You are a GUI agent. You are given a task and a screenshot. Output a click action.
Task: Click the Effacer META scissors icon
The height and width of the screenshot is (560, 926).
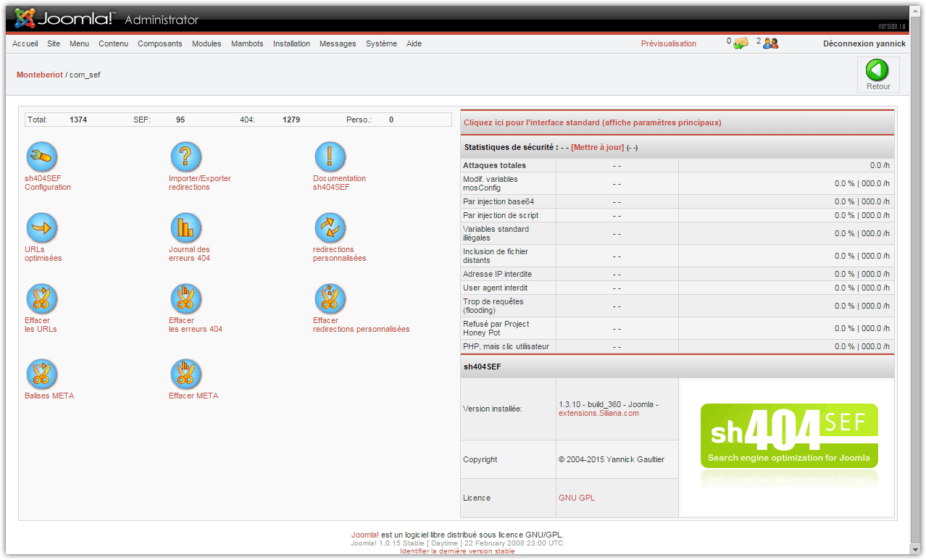tap(185, 374)
